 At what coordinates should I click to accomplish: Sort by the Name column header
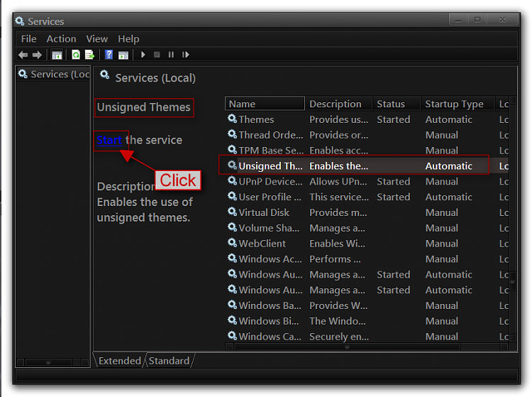pos(265,104)
